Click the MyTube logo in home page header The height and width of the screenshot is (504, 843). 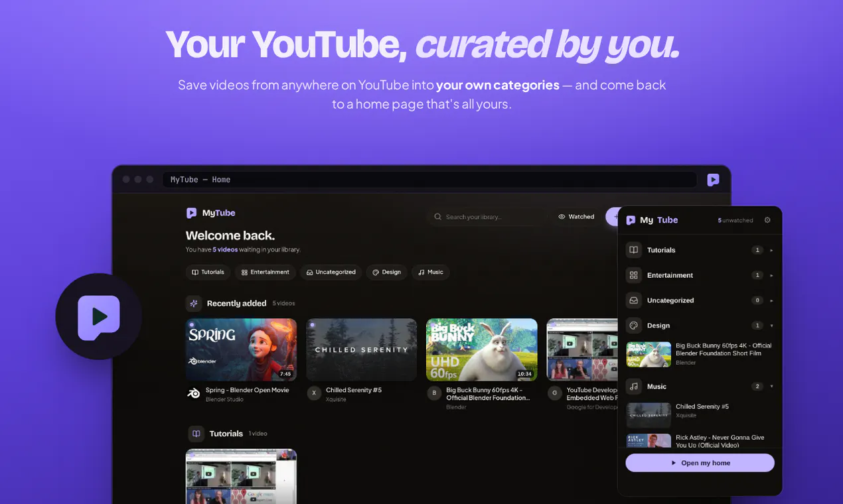[210, 213]
